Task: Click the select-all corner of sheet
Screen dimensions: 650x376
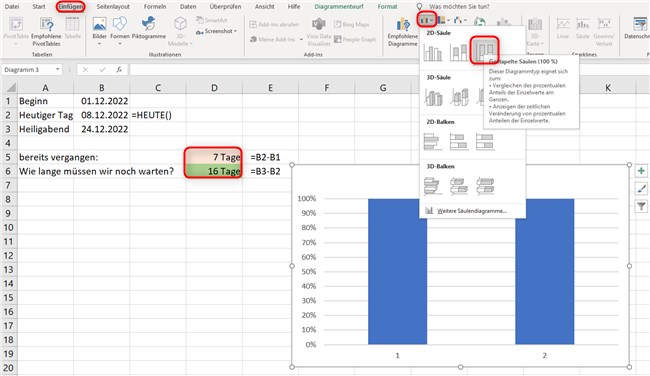Action: 9,87
